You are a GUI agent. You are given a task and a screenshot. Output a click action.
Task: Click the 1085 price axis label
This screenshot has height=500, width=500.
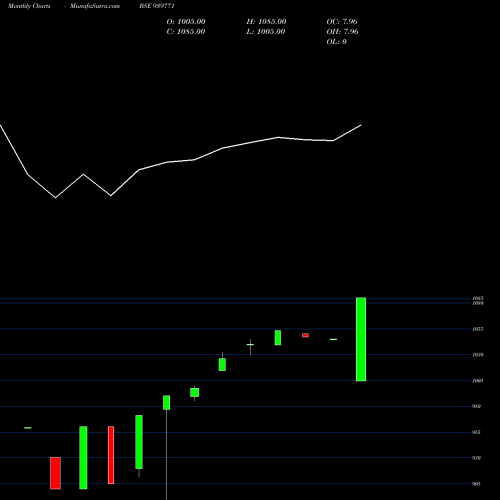click(478, 298)
